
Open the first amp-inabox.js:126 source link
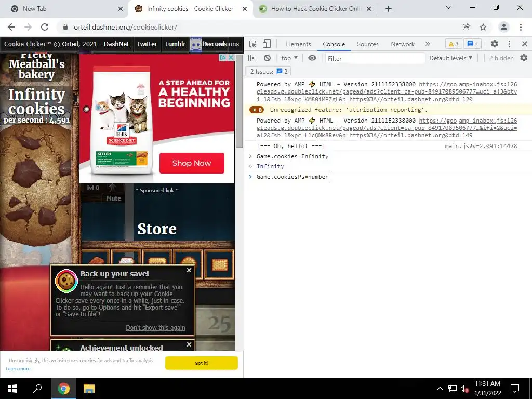488,84
